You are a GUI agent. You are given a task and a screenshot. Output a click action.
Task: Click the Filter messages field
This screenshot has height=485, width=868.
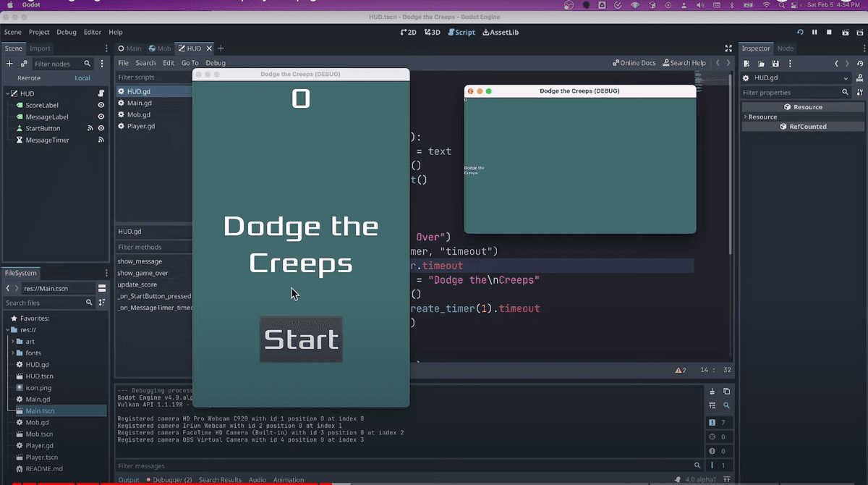(409, 466)
